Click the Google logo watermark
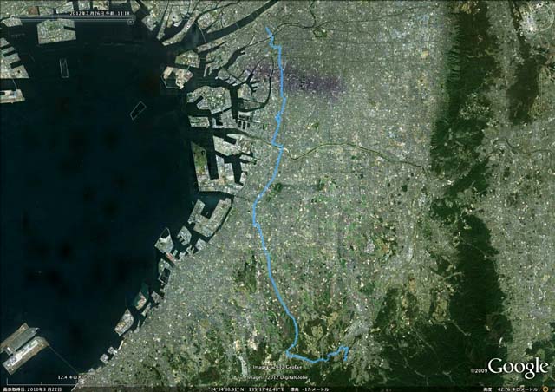The width and height of the screenshot is (555, 392). coord(517,367)
